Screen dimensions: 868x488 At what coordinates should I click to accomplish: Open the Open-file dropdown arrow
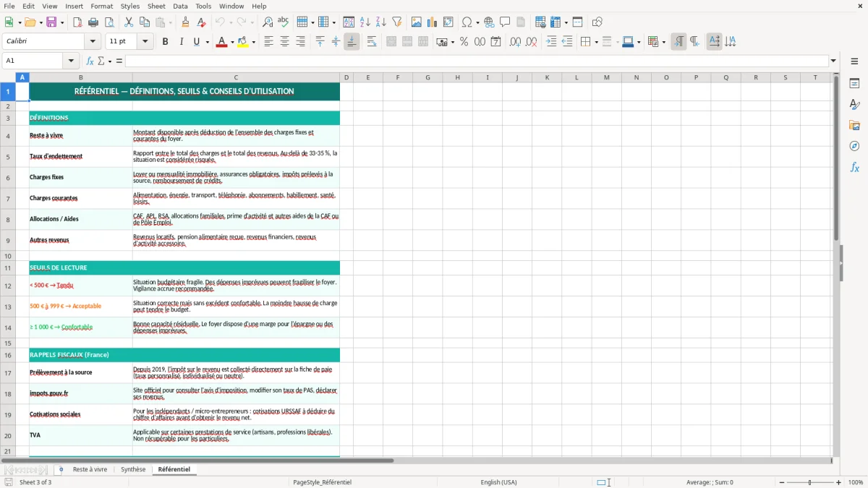click(39, 22)
